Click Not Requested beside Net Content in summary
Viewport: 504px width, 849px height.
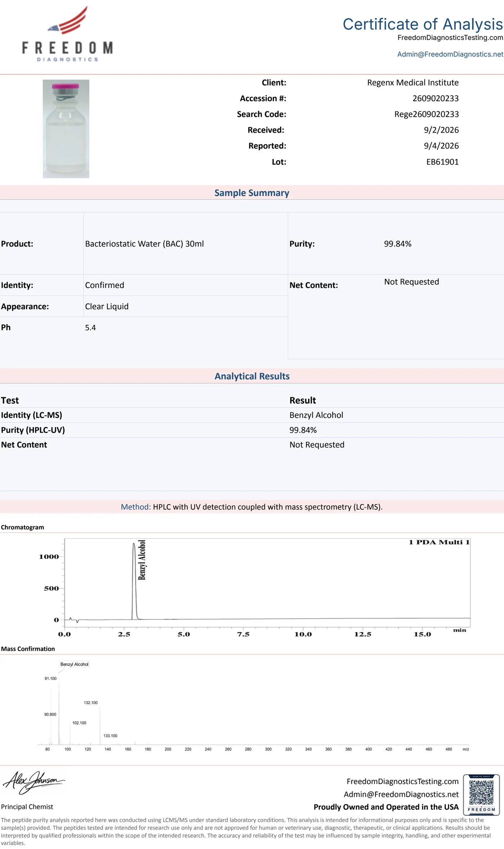pyautogui.click(x=411, y=282)
